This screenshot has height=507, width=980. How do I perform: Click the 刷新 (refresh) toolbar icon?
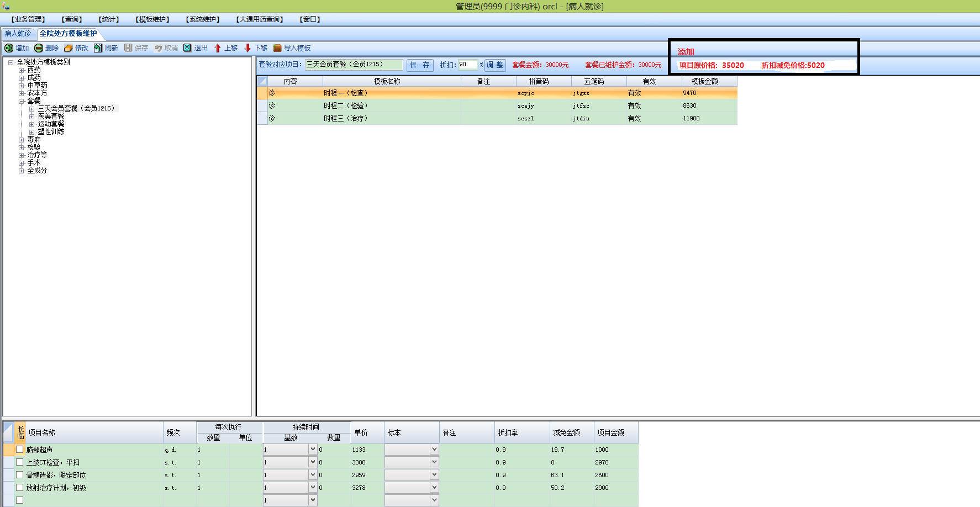98,48
